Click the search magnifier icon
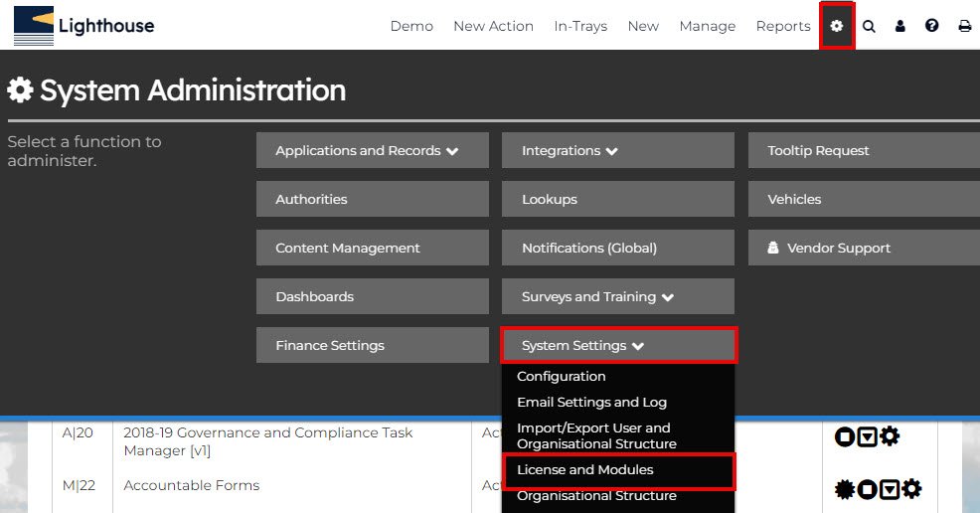The width and height of the screenshot is (980, 513). (869, 26)
